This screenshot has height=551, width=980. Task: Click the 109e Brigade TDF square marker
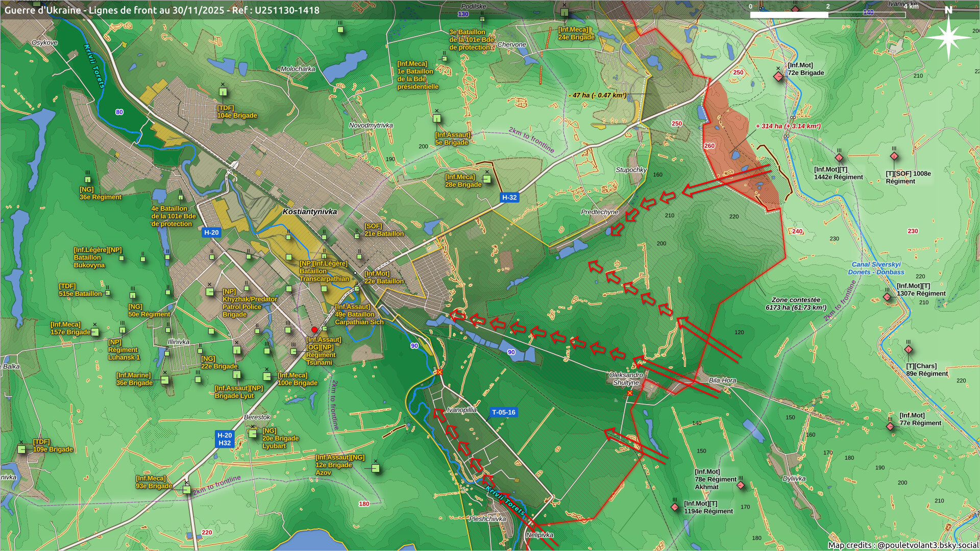pyautogui.click(x=21, y=449)
